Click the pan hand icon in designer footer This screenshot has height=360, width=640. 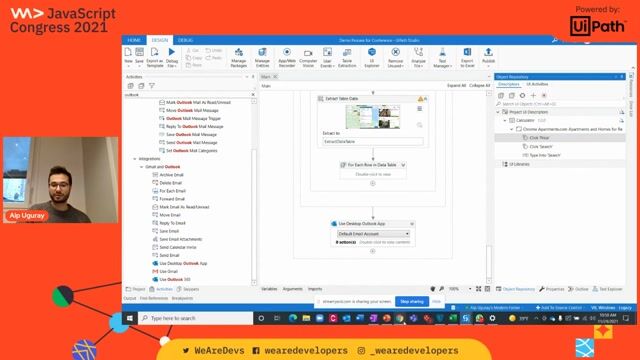(433, 289)
